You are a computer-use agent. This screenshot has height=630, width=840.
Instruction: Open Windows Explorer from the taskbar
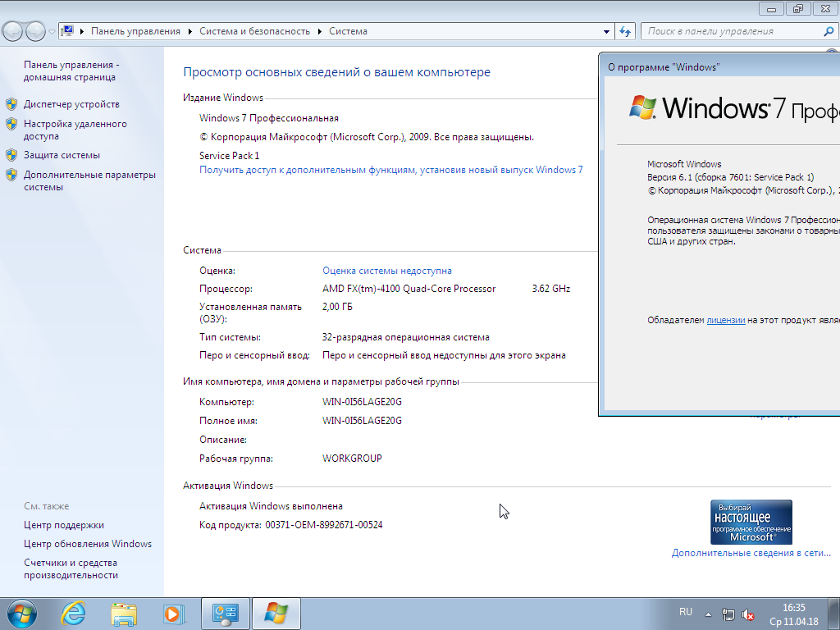click(x=124, y=614)
